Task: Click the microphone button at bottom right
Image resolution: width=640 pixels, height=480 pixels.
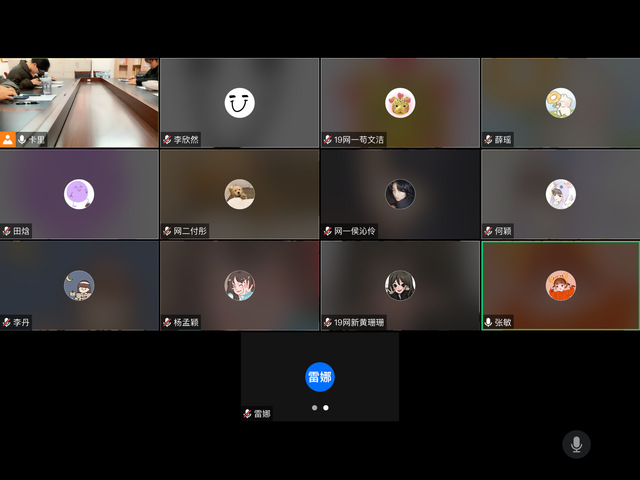Action: tap(576, 444)
